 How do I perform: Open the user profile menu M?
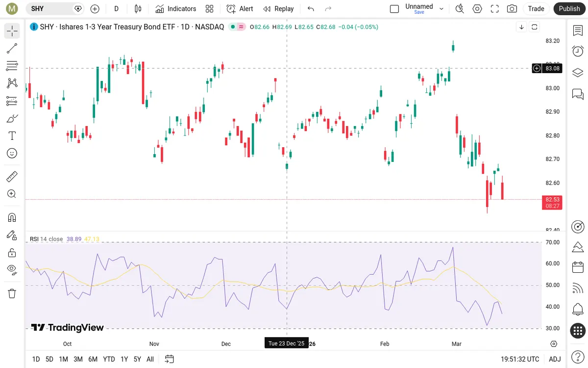point(12,8)
